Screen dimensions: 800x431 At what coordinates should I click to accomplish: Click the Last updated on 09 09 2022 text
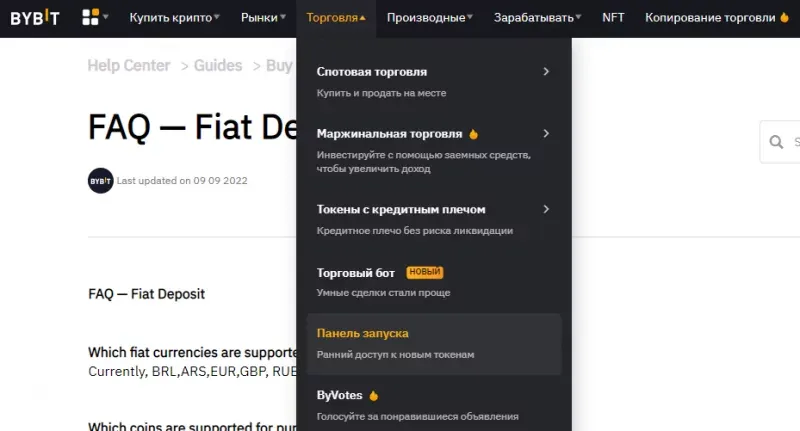tap(182, 181)
